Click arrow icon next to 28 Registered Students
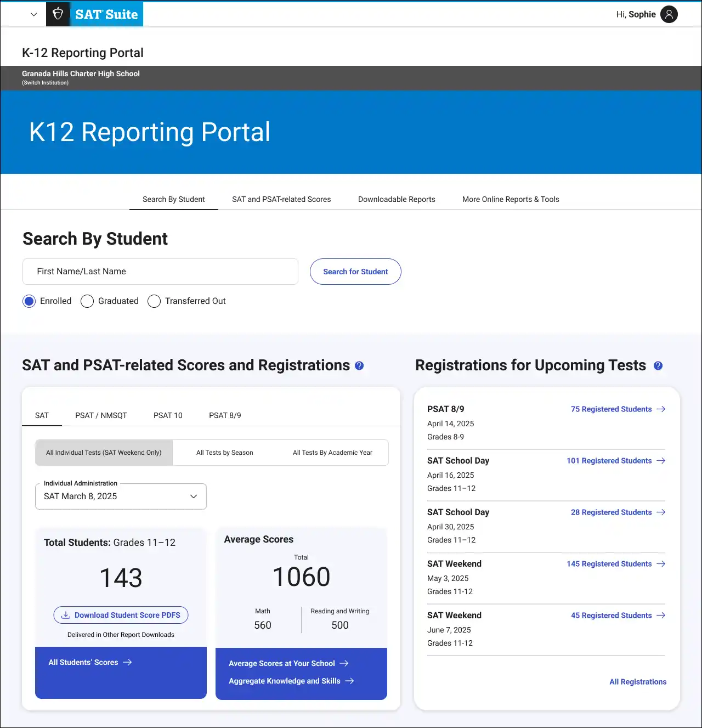This screenshot has height=728, width=702. coord(661,512)
